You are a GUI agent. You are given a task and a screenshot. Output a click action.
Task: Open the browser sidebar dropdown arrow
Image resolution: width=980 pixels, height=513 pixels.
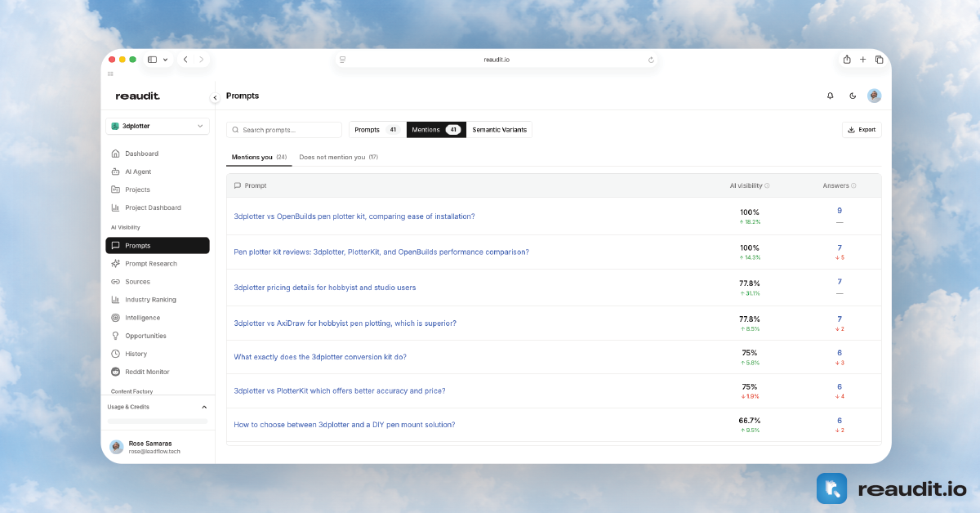pos(166,60)
